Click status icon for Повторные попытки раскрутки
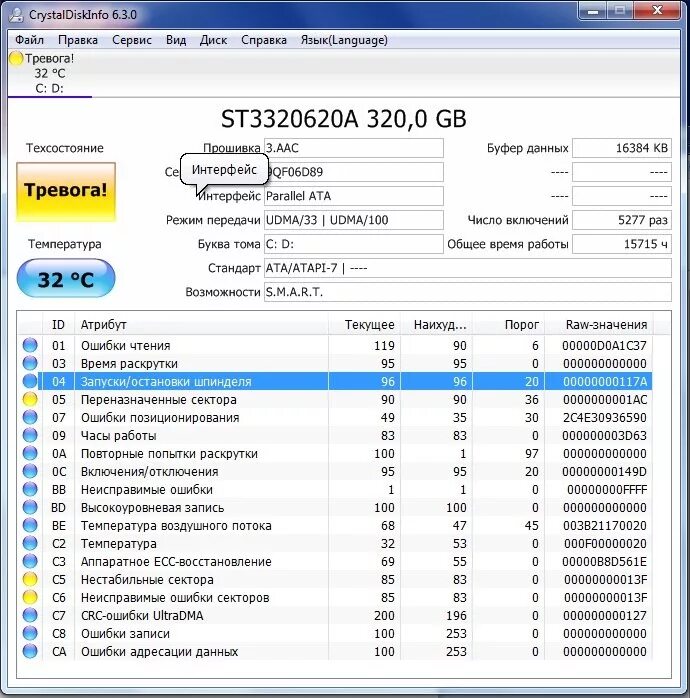This screenshot has height=698, width=690. (x=30, y=453)
